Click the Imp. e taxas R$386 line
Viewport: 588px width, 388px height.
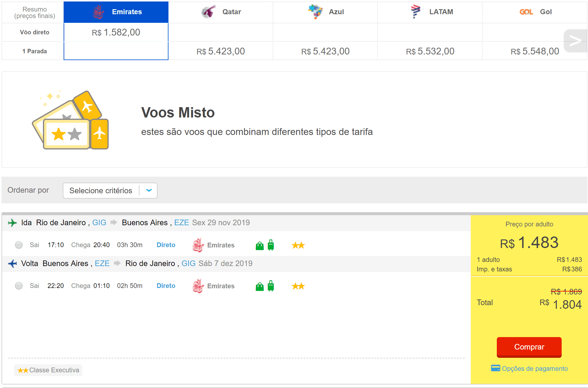[x=529, y=269]
